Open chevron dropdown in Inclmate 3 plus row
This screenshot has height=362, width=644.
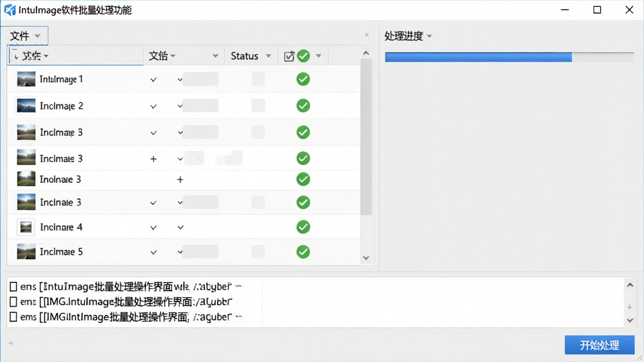[x=180, y=159]
